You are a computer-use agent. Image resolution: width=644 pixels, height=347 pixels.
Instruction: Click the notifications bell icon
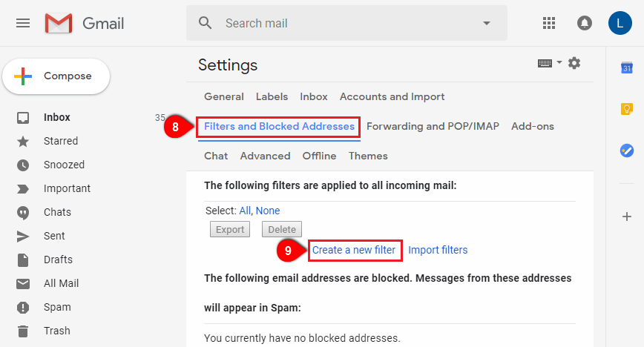pos(584,23)
